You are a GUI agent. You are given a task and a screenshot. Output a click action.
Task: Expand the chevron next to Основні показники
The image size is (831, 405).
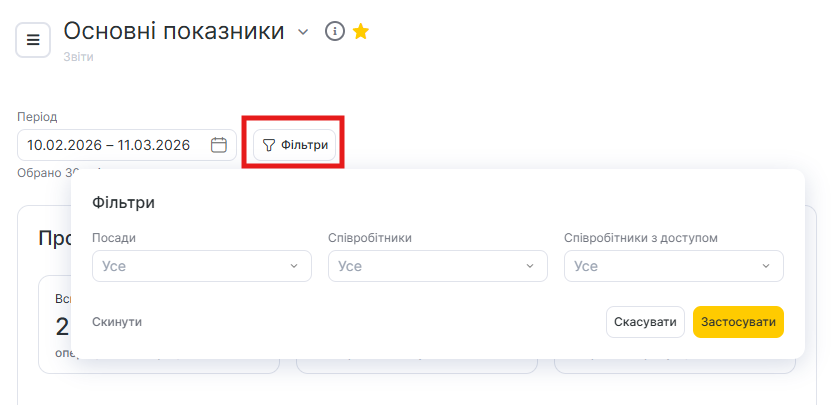[304, 32]
